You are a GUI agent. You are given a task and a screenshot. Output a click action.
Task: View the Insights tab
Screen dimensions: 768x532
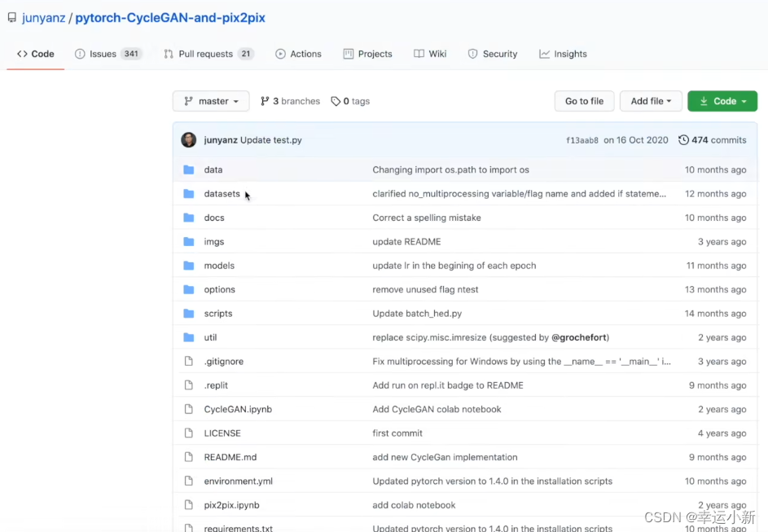tap(563, 54)
